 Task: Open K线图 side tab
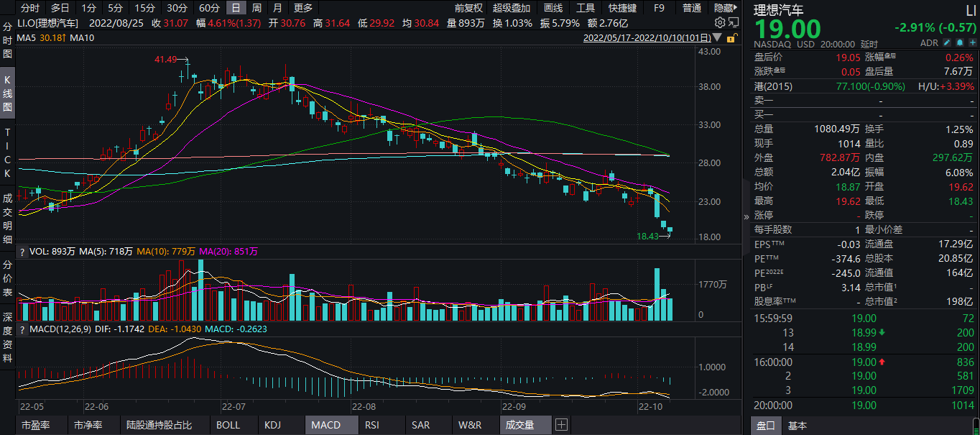7,93
